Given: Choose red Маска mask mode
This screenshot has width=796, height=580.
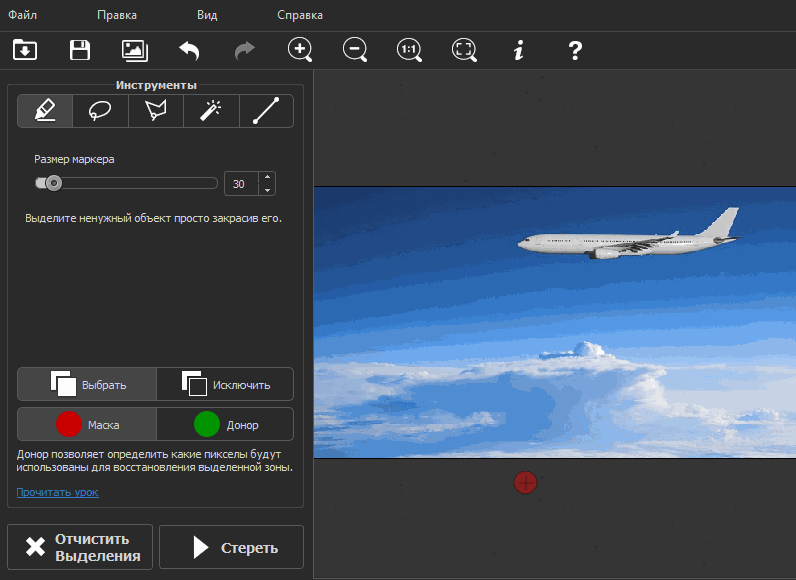Looking at the screenshot, I should (87, 424).
